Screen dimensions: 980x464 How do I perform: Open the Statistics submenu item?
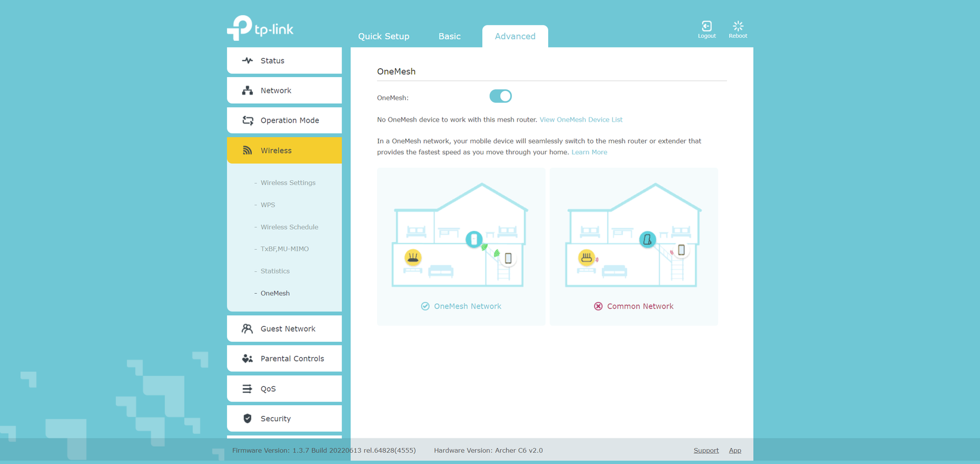(x=275, y=271)
